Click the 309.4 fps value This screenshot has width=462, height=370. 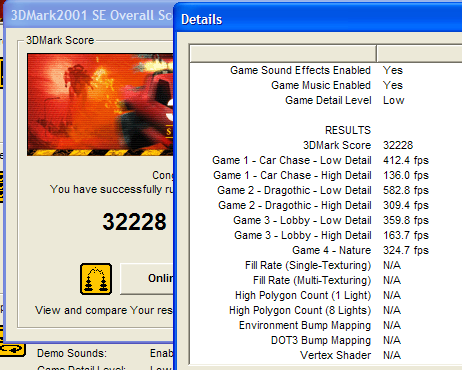point(406,205)
